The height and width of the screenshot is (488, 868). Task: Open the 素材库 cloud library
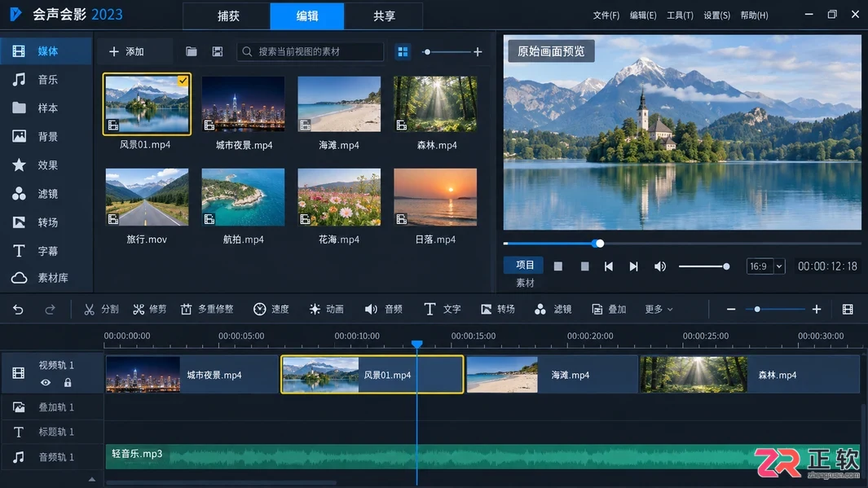[46, 278]
